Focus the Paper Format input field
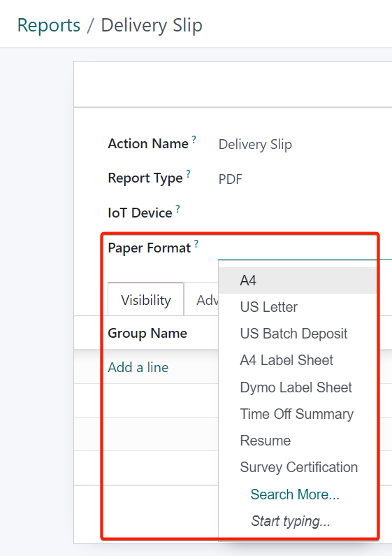The height and width of the screenshot is (556, 392). 305,250
